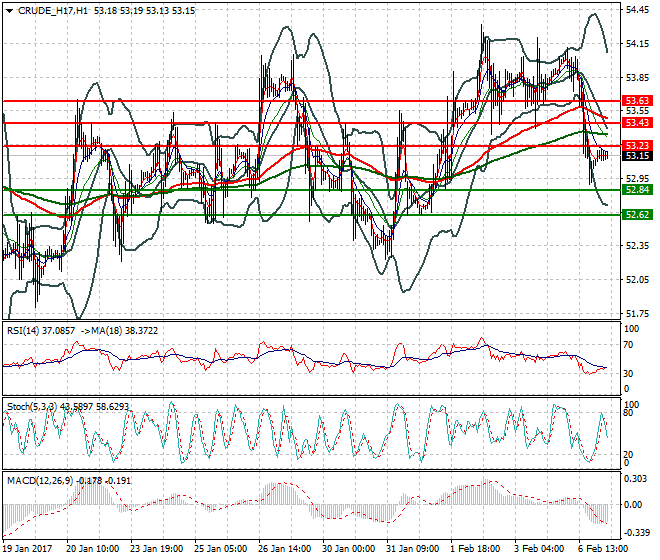Select the green 52.62 support price tag
This screenshot has width=660, height=560.
click(x=637, y=214)
